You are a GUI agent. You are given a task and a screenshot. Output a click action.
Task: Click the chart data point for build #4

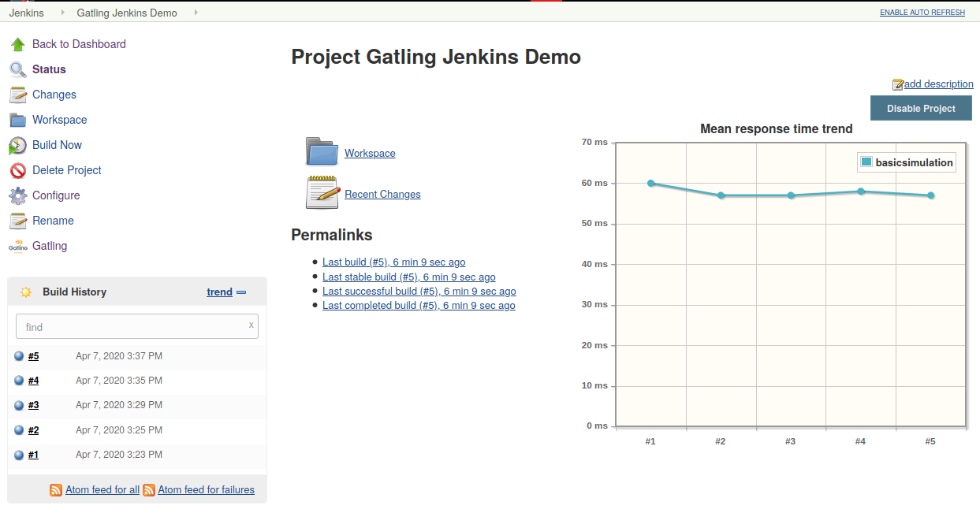click(x=861, y=191)
